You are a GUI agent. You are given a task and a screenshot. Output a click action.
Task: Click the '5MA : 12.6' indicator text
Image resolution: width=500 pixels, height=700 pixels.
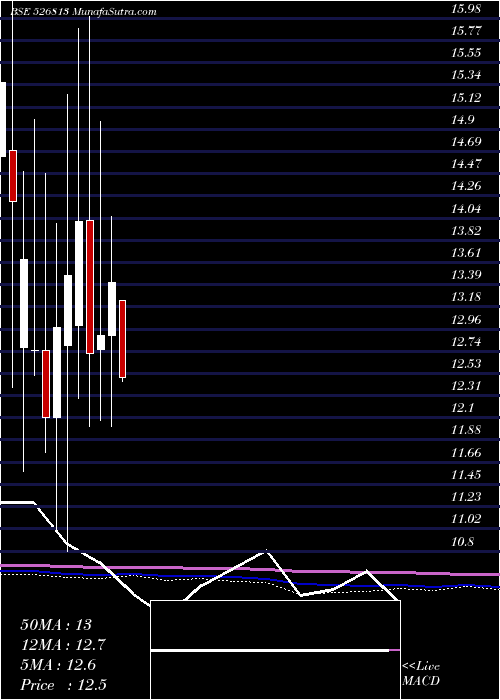click(58, 665)
